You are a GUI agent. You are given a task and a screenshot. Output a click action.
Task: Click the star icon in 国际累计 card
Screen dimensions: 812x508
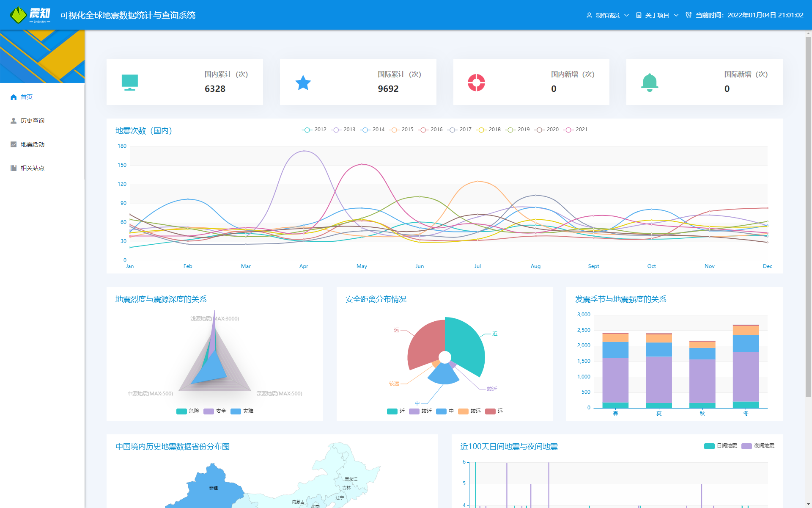[x=303, y=83]
